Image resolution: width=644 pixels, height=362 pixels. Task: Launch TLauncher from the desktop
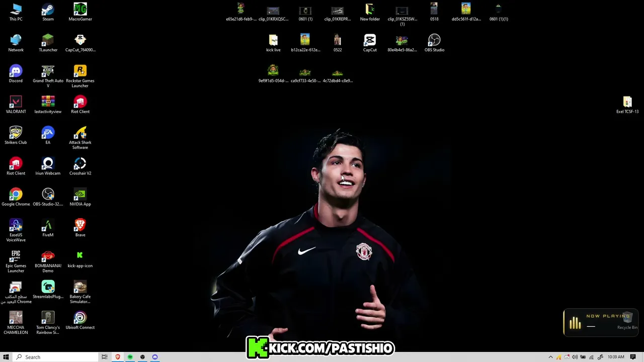click(x=48, y=43)
